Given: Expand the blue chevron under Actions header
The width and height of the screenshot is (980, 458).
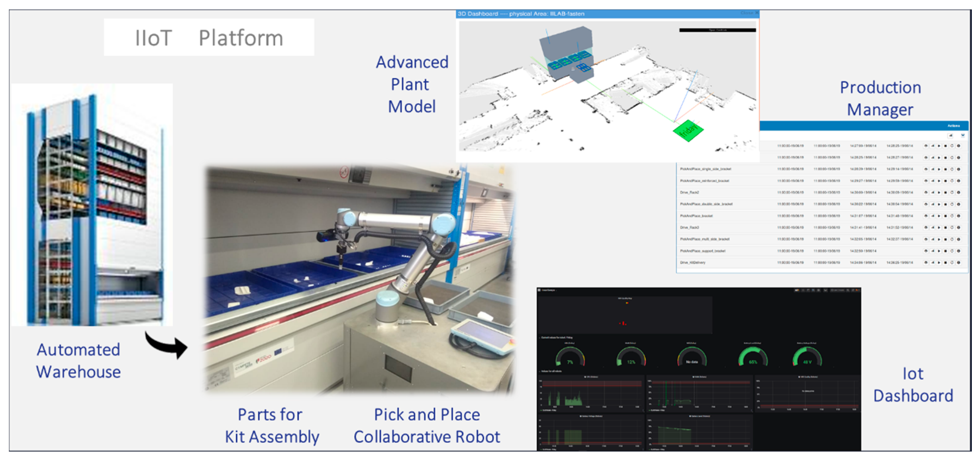Looking at the screenshot, I should click(x=963, y=135).
